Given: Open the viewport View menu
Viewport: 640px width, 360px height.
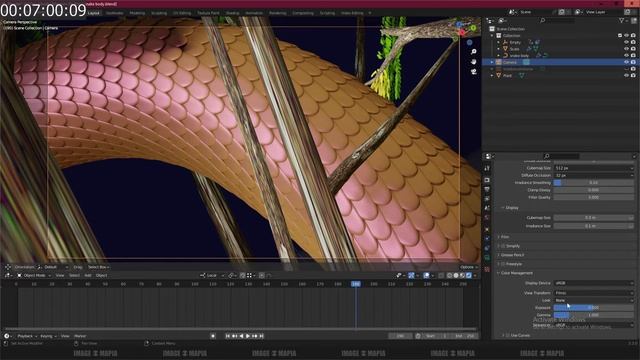Looking at the screenshot, I should [60, 276].
